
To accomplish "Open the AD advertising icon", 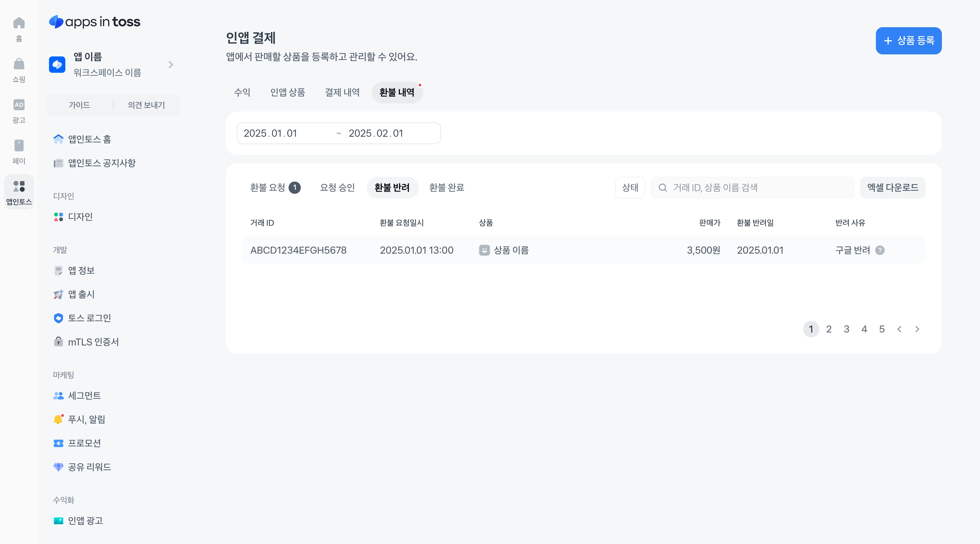I will 19,105.
